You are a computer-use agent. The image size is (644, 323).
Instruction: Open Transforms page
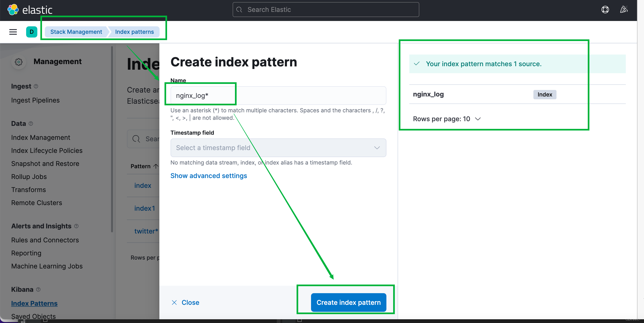click(x=28, y=189)
